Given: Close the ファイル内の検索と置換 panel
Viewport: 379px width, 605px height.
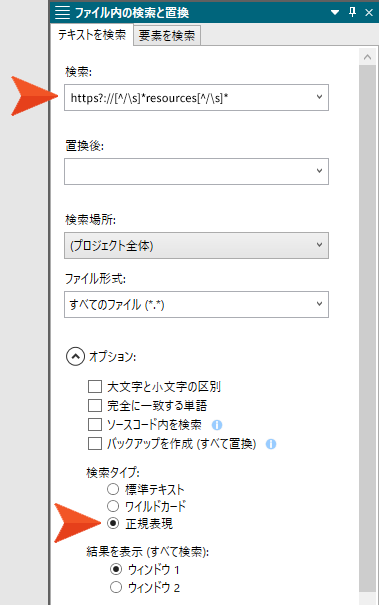Looking at the screenshot, I should pos(369,12).
